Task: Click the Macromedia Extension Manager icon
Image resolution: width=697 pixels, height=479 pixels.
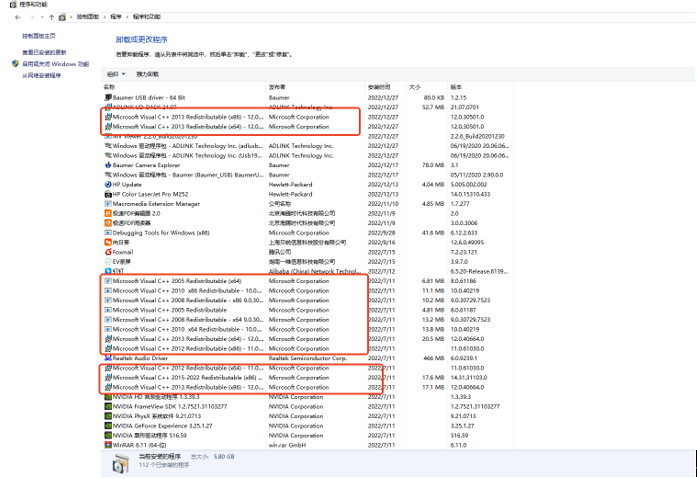Action: (108, 204)
